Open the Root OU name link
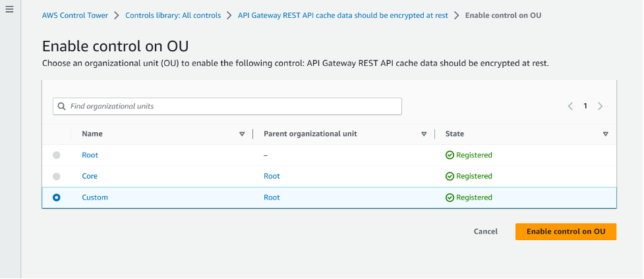Screen dimensions: 644x279 [x=90, y=155]
